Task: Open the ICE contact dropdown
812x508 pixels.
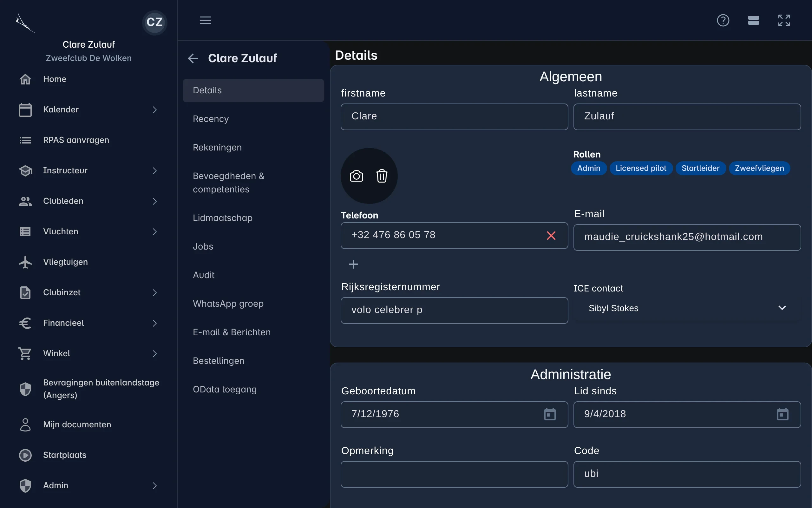Action: click(687, 308)
